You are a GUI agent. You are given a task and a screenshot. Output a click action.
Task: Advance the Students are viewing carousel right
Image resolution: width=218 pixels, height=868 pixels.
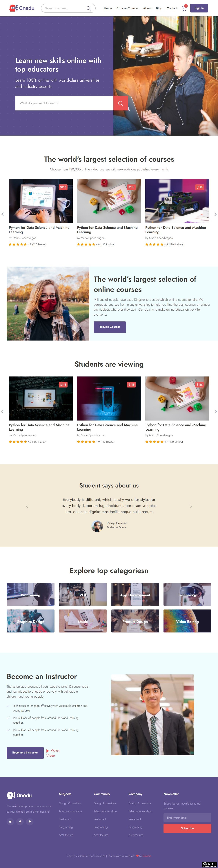[215, 411]
